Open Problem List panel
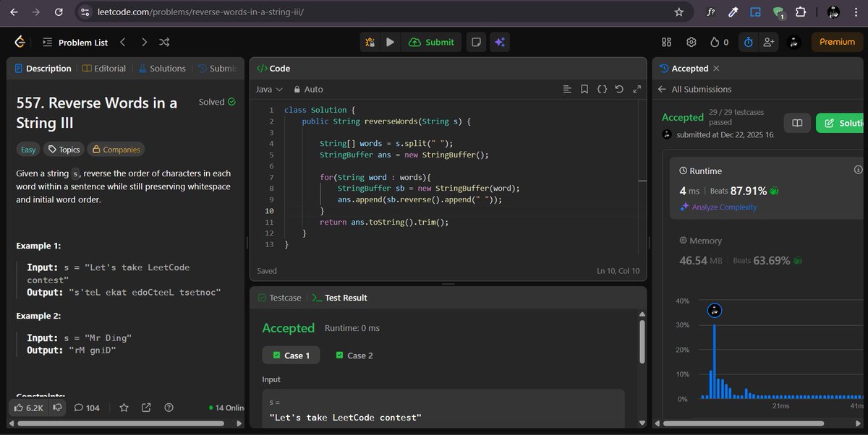 (75, 42)
